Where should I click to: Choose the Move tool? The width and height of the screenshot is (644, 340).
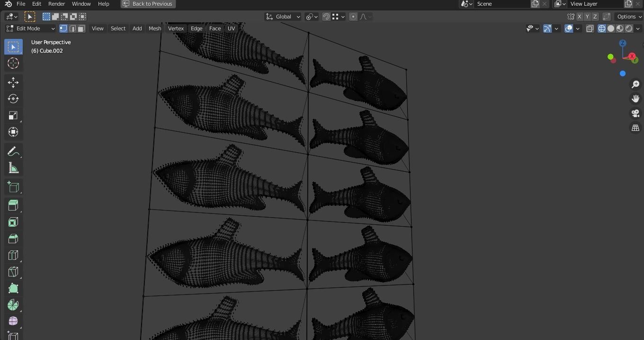pyautogui.click(x=13, y=83)
